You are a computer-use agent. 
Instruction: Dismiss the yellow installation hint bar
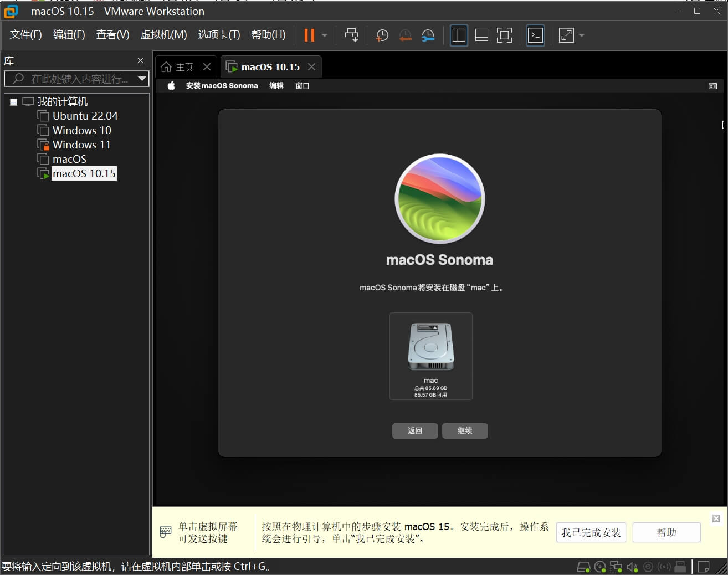tap(716, 518)
